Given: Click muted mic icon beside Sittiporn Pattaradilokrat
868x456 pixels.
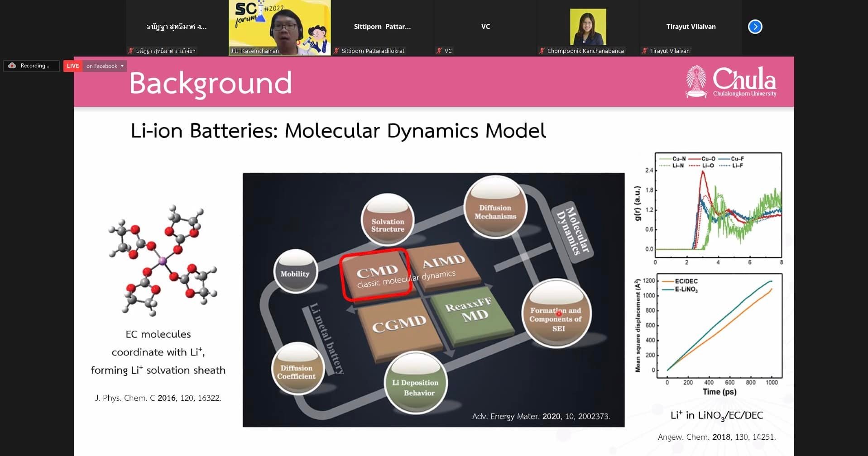Looking at the screenshot, I should pyautogui.click(x=336, y=51).
